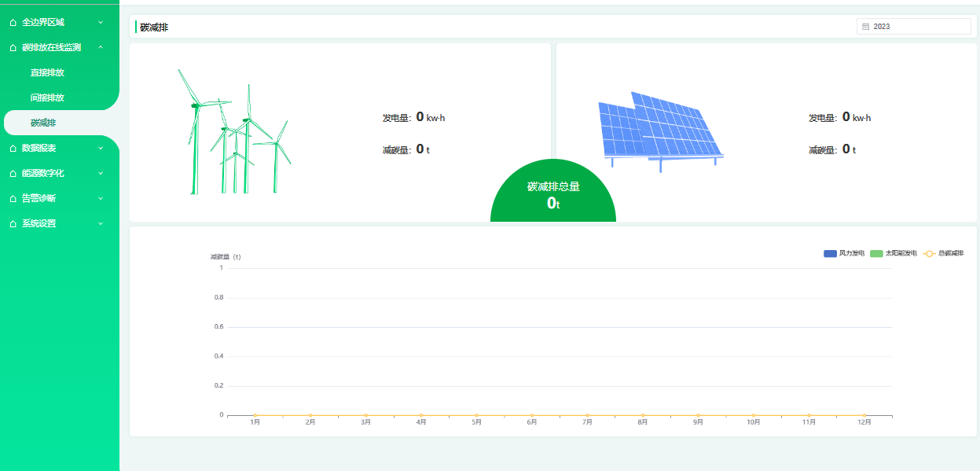Click the home icon beside 全边界区域
The height and width of the screenshot is (471, 980).
click(13, 23)
